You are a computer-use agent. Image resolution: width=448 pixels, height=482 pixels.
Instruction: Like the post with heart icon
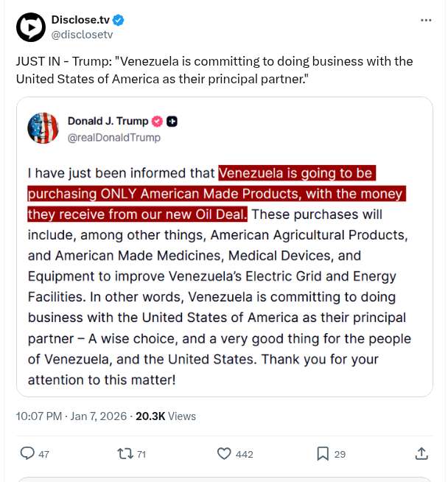[224, 453]
